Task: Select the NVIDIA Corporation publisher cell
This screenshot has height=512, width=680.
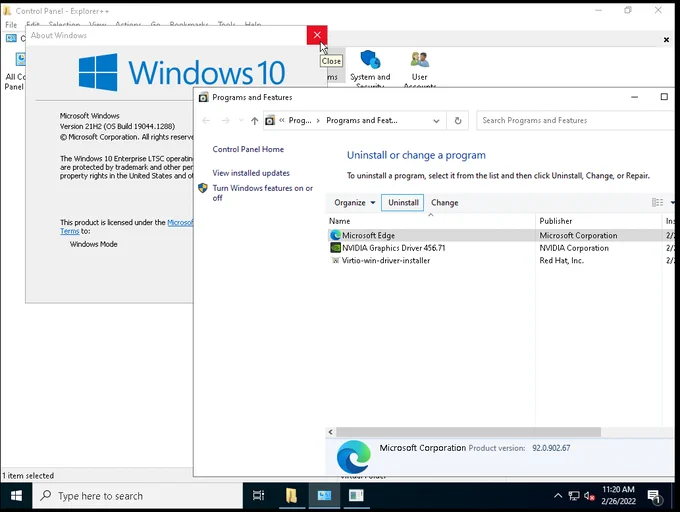Action: (574, 248)
